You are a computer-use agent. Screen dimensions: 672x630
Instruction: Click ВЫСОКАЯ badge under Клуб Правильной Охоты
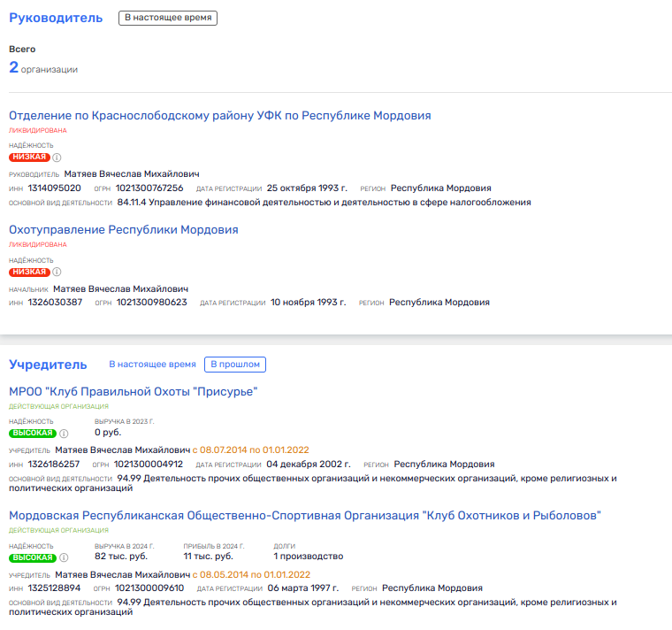33,434
